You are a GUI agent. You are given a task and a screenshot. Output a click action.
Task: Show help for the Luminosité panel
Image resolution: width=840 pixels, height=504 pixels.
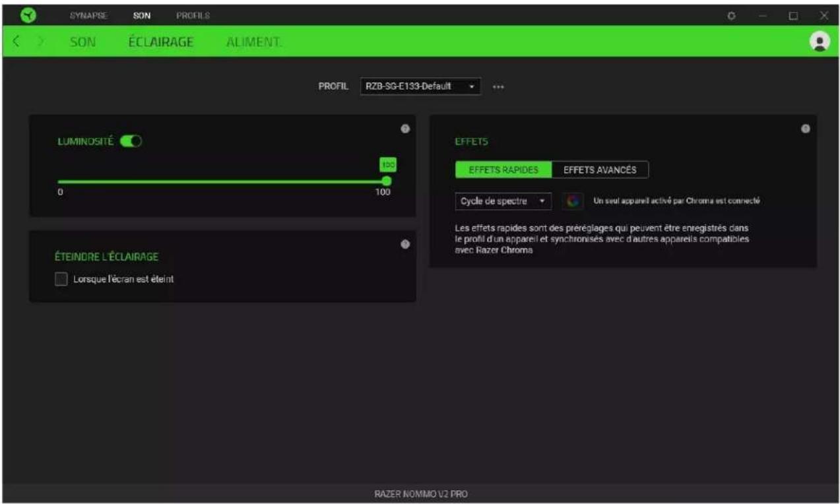(405, 129)
